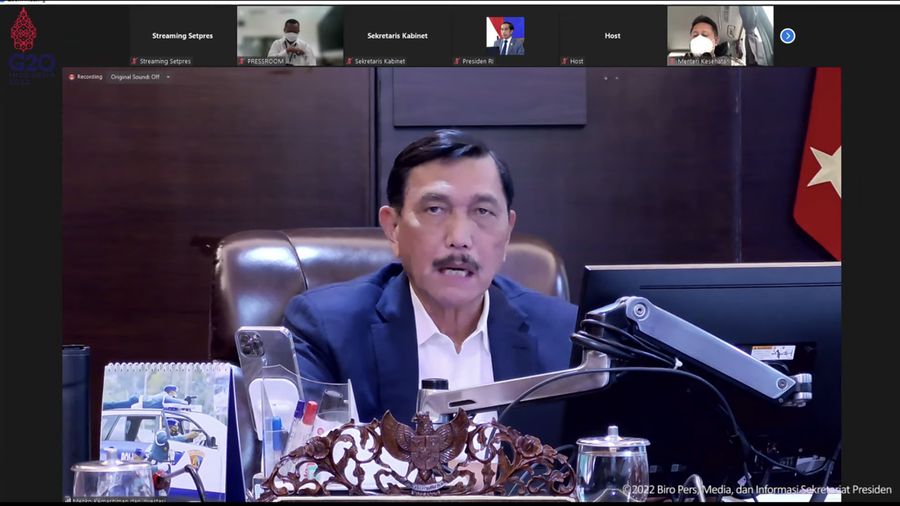Select the Host participant tile
This screenshot has height=506, width=900.
[612, 34]
